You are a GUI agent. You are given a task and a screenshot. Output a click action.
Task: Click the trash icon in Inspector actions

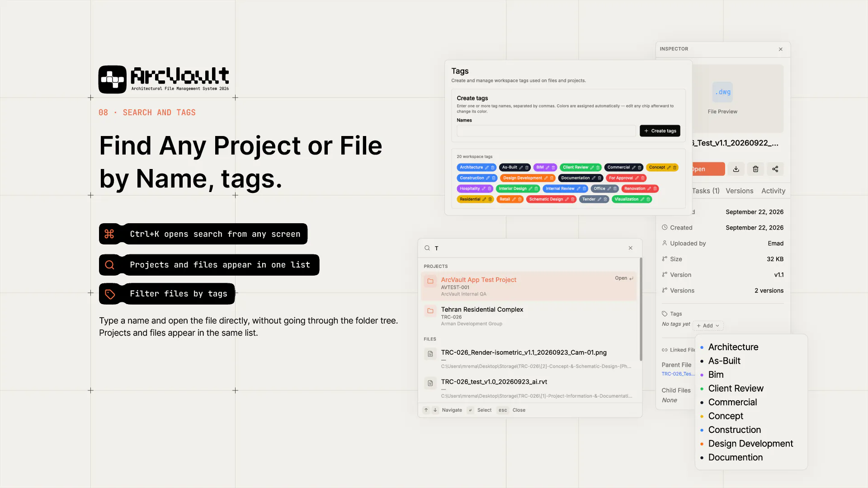coord(755,169)
